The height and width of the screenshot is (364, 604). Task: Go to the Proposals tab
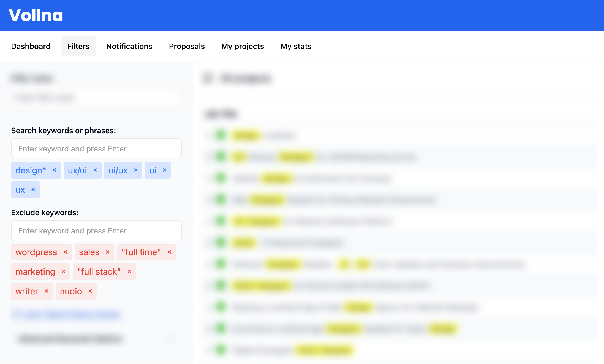click(x=187, y=46)
